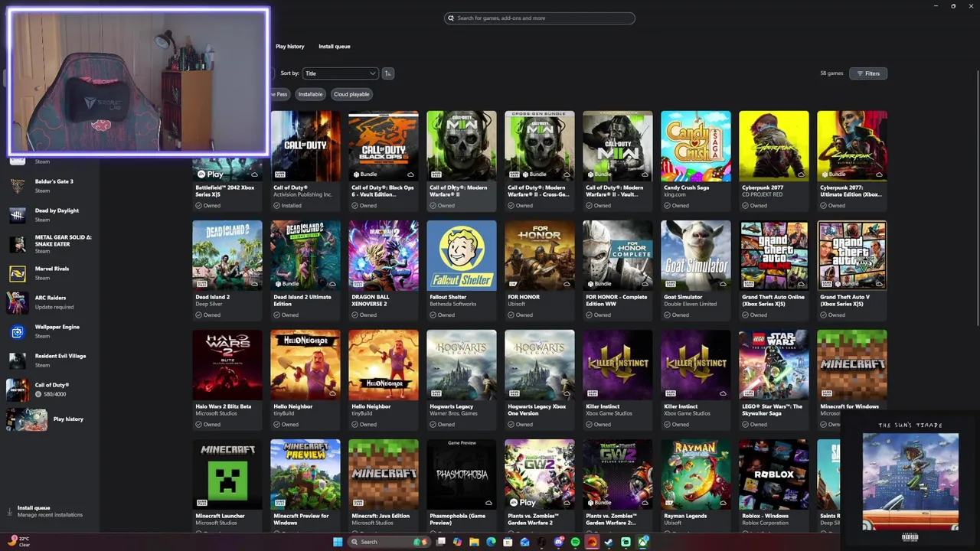Switch to Xbox app taskbar icon
The width and height of the screenshot is (980, 551).
pos(642,542)
